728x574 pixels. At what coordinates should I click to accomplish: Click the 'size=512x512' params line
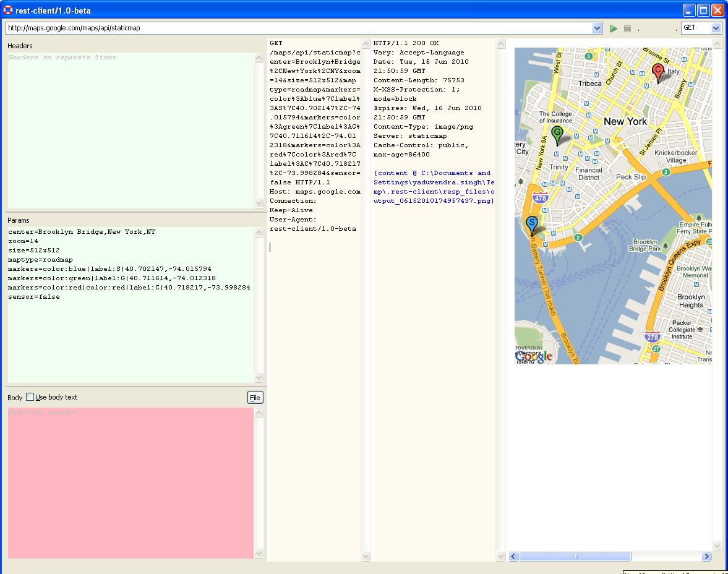click(x=34, y=251)
